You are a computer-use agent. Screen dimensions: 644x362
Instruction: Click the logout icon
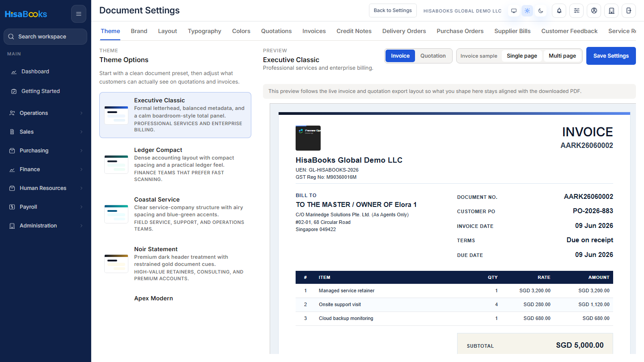[x=629, y=11]
